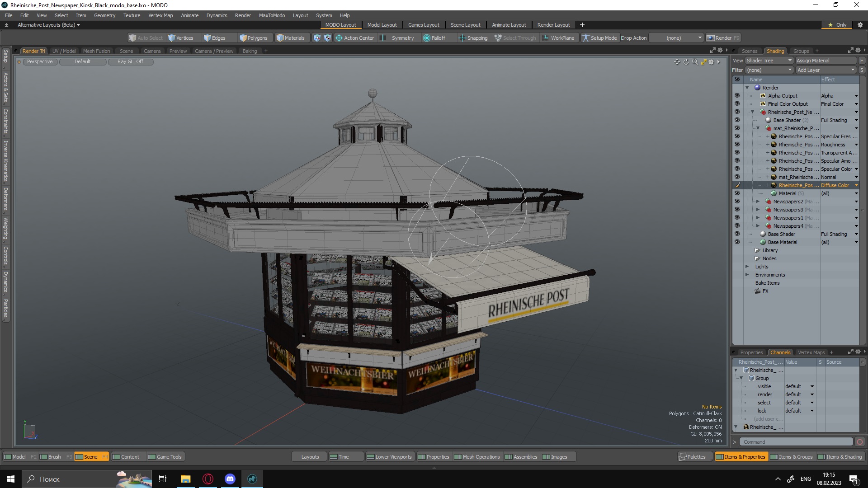
Task: Click the viewport move/pan icon
Action: pyautogui.click(x=677, y=62)
